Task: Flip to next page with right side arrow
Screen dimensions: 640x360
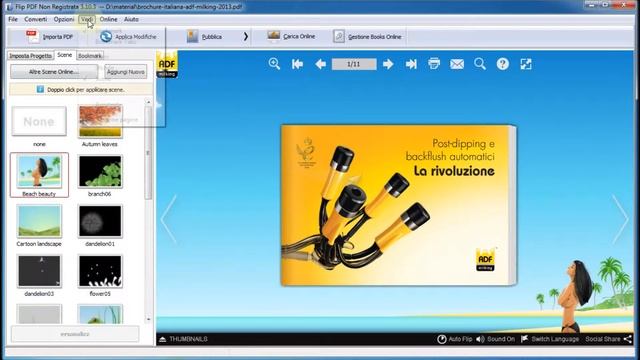Action: tap(620, 219)
